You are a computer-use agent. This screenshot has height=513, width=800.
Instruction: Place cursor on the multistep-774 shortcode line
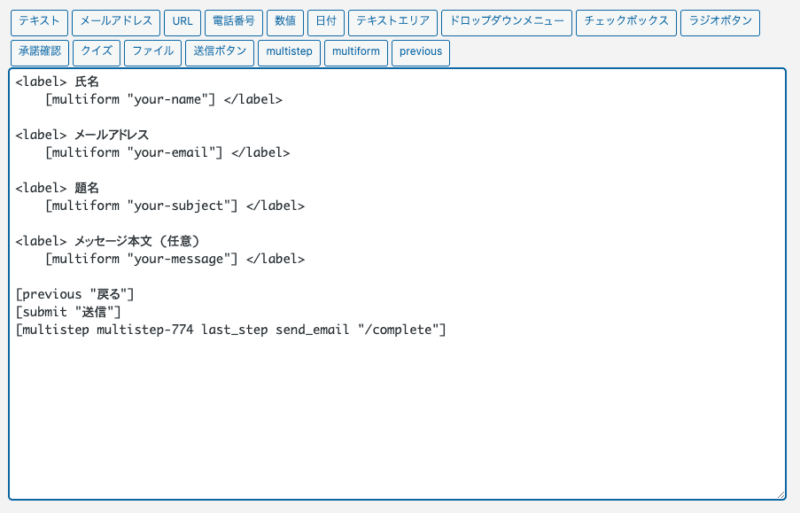tap(230, 330)
